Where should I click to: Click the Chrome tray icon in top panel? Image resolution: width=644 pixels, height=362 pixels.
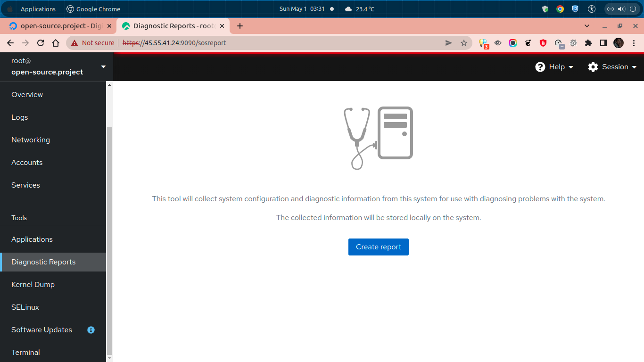coord(560,9)
